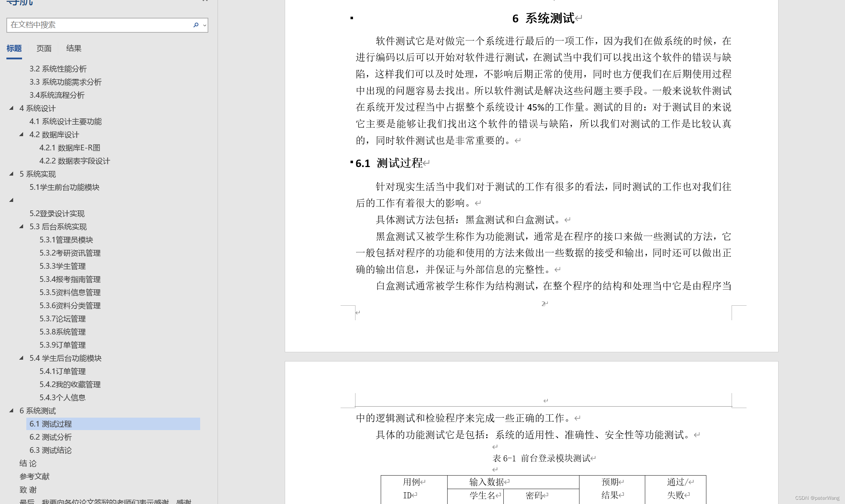Jump to 6 系统测试 heading
The height and width of the screenshot is (504, 845).
pyautogui.click(x=37, y=411)
